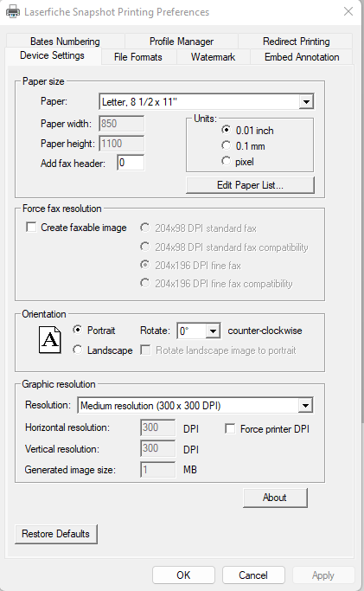The width and height of the screenshot is (364, 591).
Task: Select the 0.01 inch units option
Action: tap(247, 131)
